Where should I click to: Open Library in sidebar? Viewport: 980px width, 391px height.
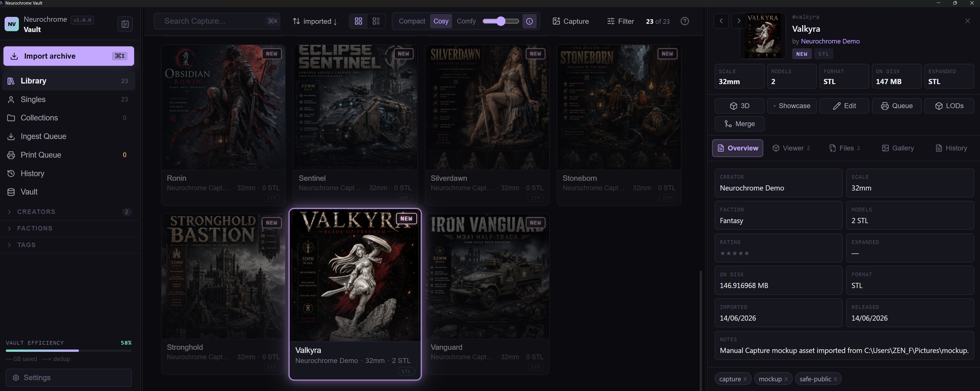[x=69, y=81]
